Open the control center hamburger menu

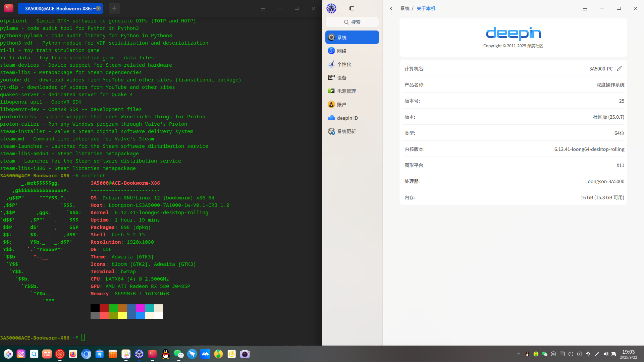[585, 8]
